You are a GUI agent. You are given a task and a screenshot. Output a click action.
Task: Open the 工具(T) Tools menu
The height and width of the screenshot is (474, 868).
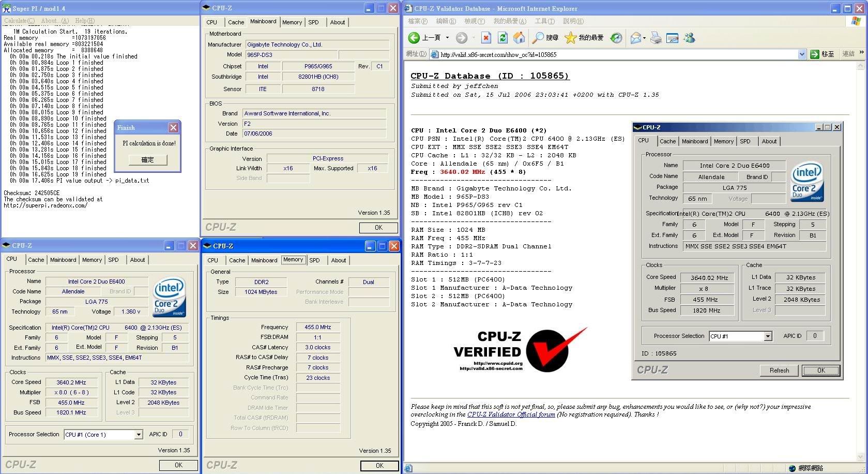[544, 21]
